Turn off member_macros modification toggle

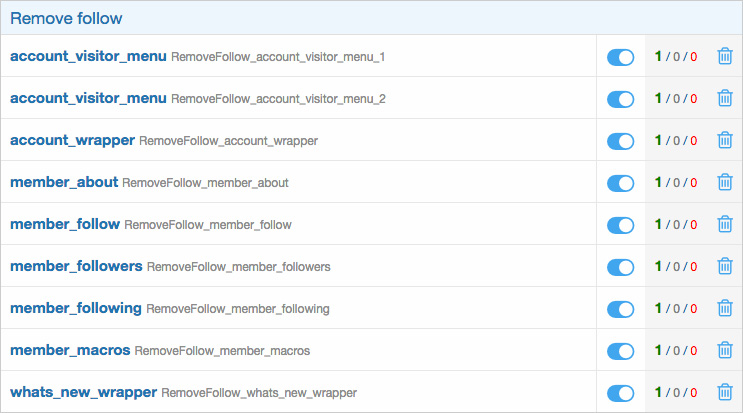tap(620, 351)
